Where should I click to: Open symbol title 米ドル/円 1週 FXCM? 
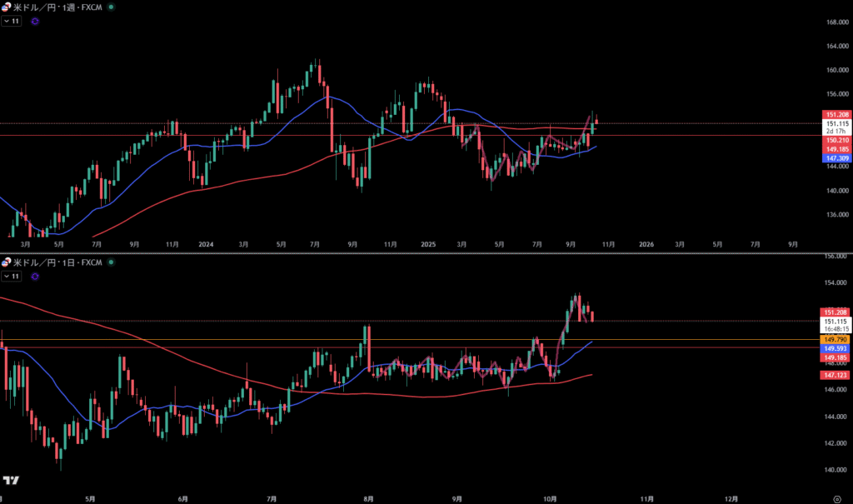click(x=58, y=6)
